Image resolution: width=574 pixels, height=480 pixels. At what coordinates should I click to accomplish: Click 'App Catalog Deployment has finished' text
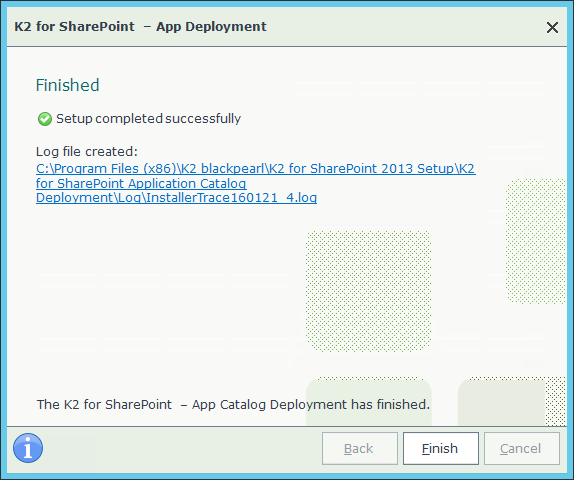coord(310,405)
